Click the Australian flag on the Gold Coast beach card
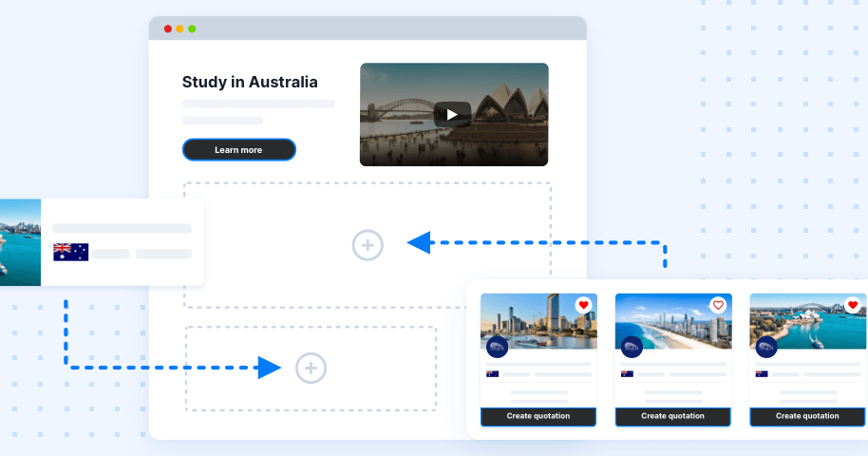Image resolution: width=868 pixels, height=456 pixels. [x=627, y=374]
